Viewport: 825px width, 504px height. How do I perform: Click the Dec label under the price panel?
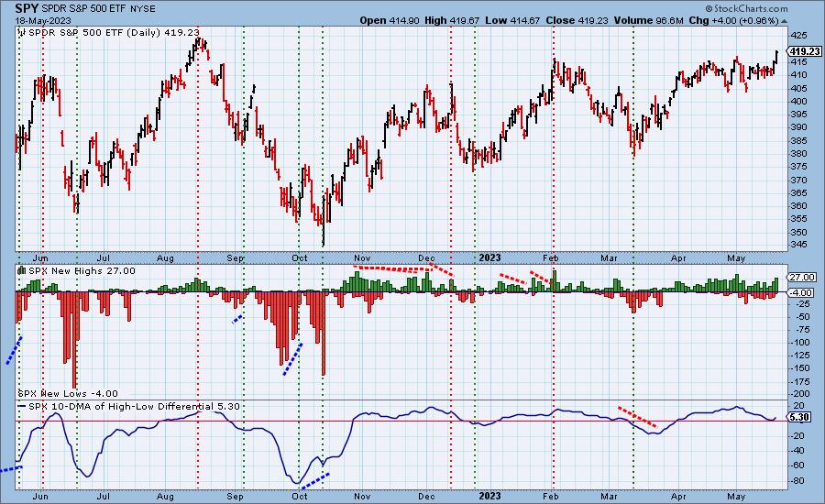(426, 258)
